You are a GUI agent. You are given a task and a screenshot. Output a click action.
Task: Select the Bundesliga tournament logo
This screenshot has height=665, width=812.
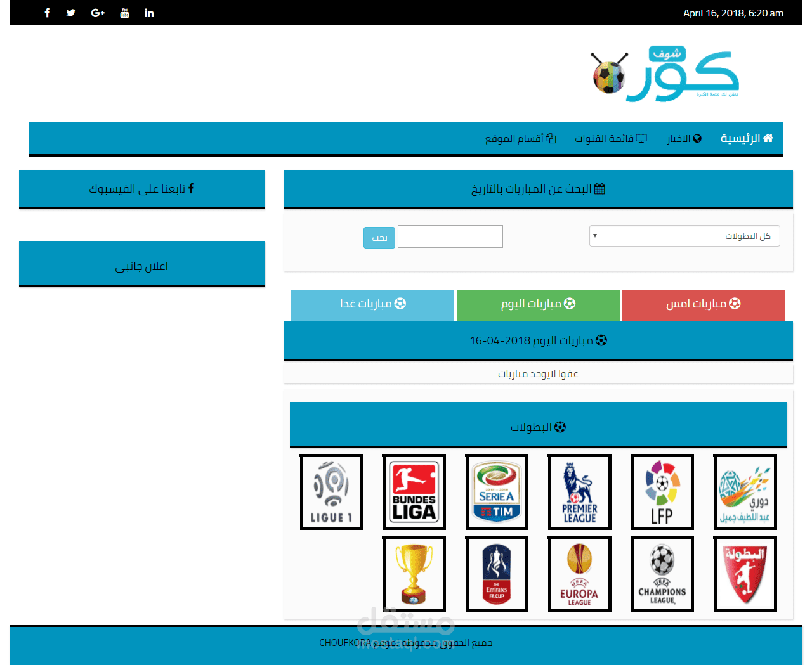(x=414, y=492)
